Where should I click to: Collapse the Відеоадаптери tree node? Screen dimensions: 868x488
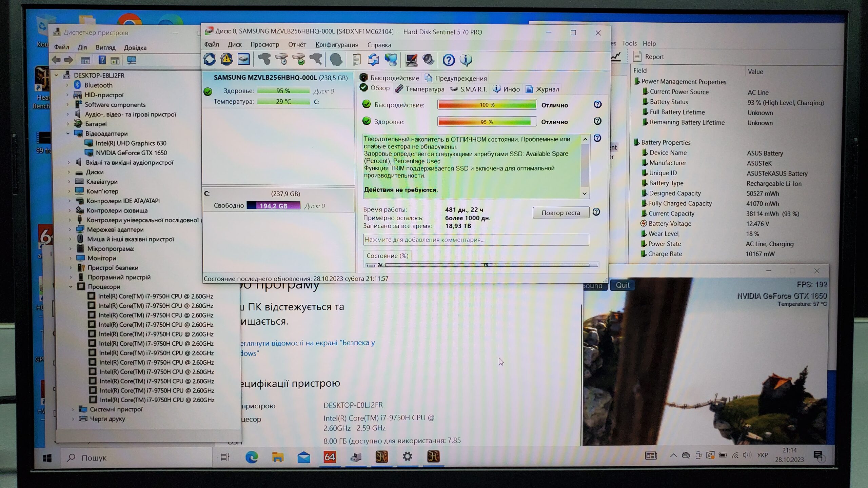pyautogui.click(x=68, y=134)
